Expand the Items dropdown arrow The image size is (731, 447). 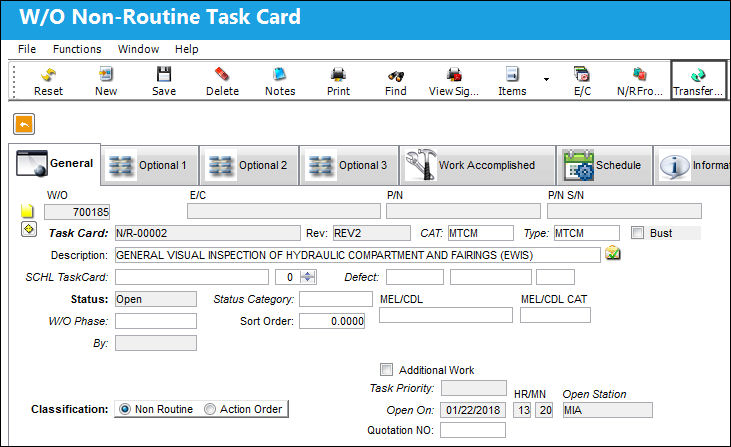tap(546, 80)
